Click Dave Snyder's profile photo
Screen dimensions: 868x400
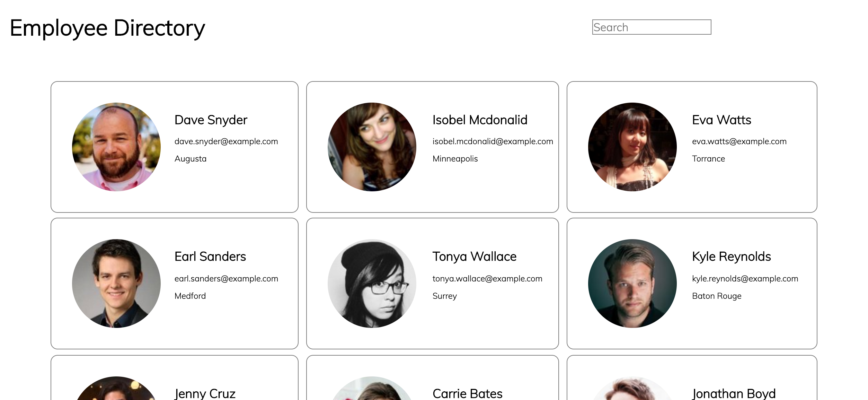[x=116, y=147]
